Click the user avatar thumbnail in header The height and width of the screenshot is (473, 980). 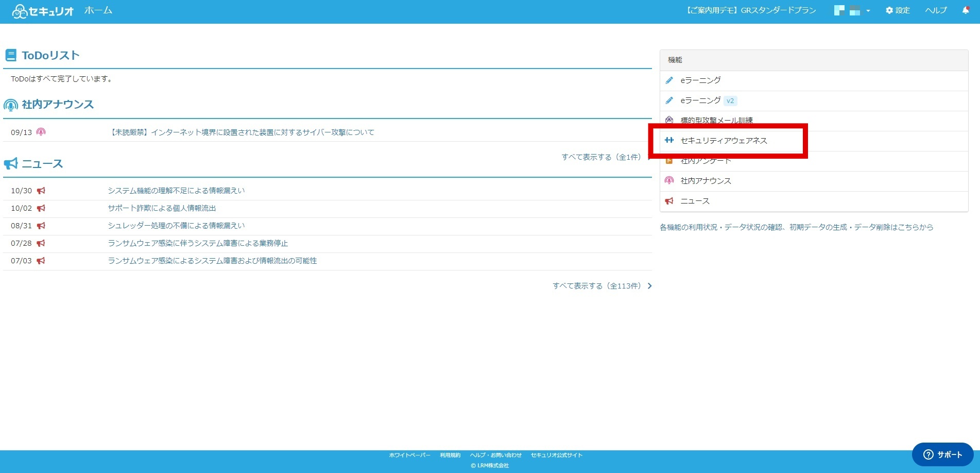tap(847, 10)
